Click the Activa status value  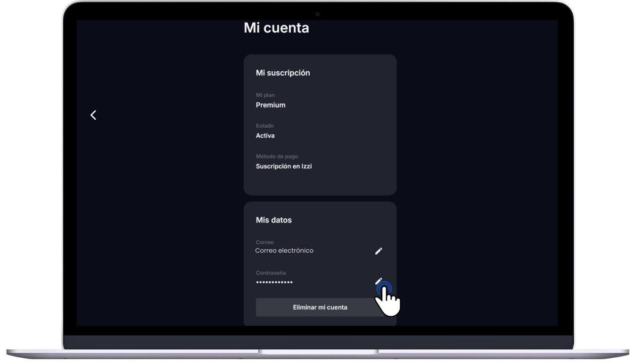pos(265,136)
